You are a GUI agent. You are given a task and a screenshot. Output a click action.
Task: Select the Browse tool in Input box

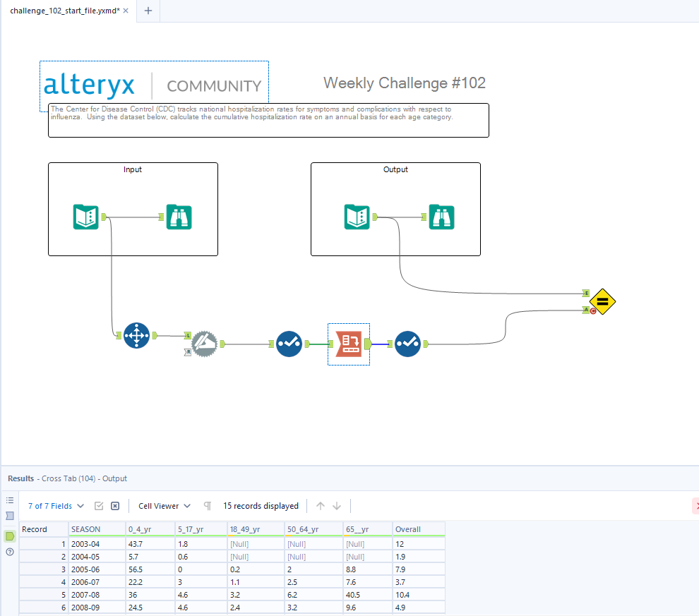click(179, 217)
